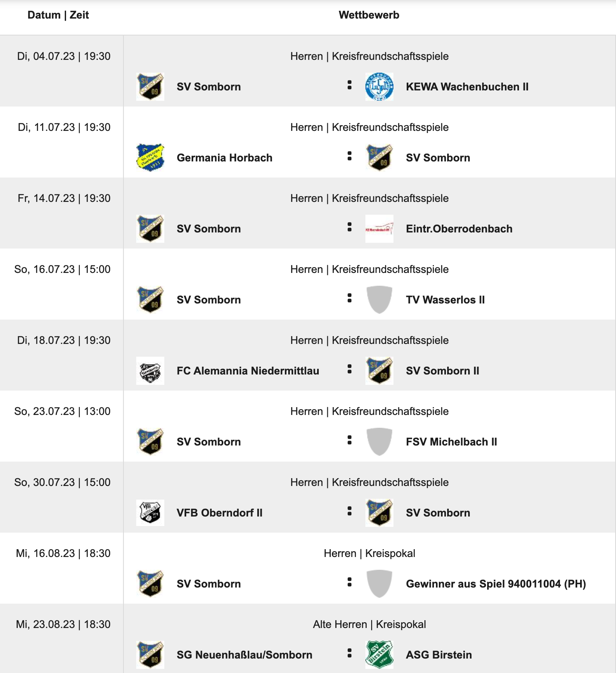616x673 pixels.
Task: Click SV Somborn crest in 04.07.23 match
Action: click(x=150, y=87)
